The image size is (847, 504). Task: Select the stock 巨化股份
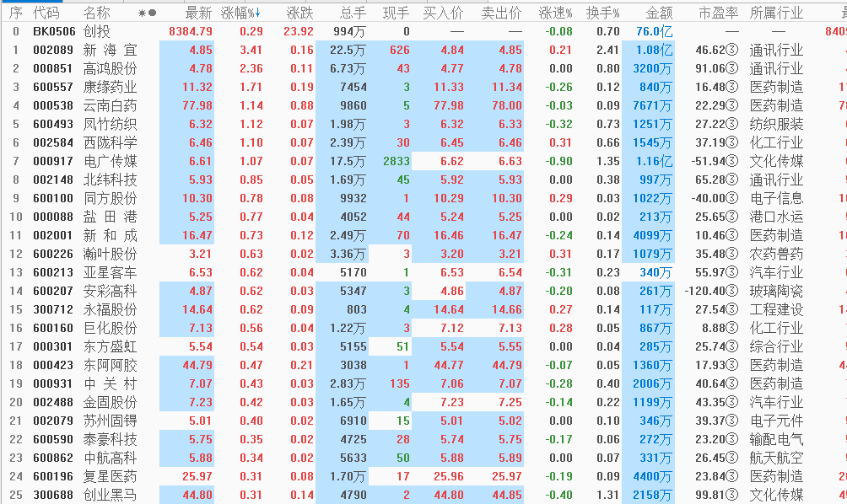coord(111,328)
